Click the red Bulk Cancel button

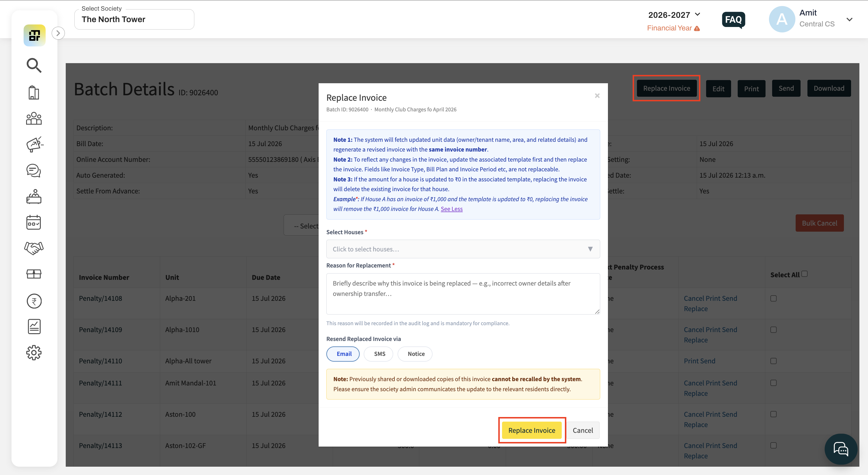819,223
